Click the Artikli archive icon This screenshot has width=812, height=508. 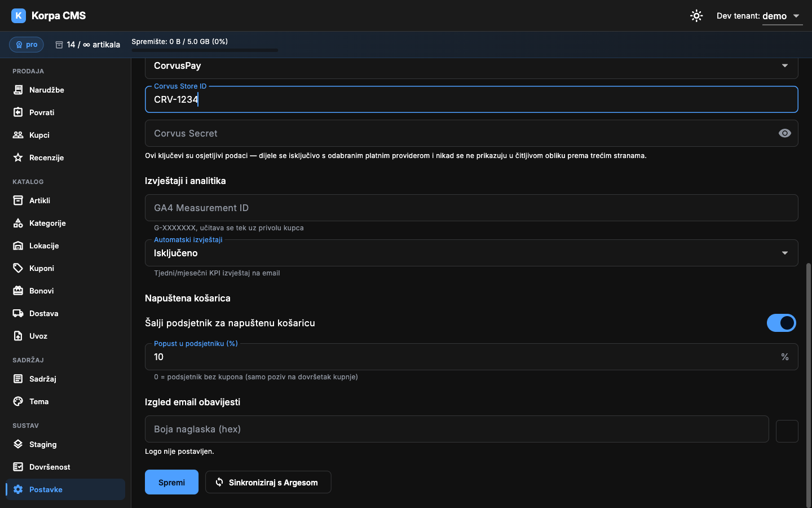point(18,200)
